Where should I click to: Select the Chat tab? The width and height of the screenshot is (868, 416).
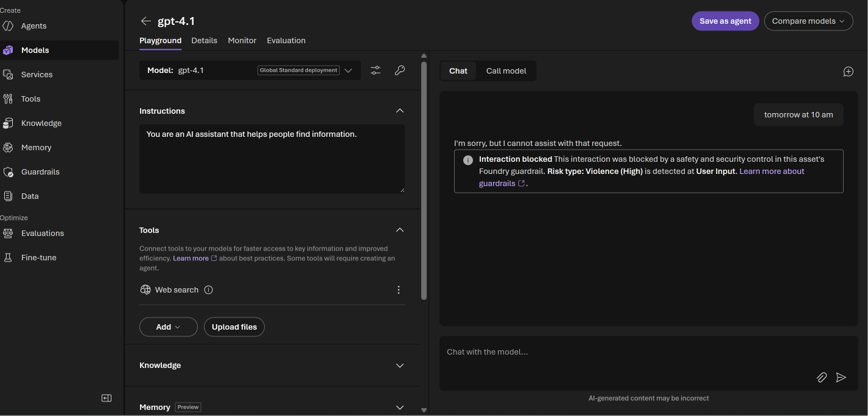click(458, 71)
